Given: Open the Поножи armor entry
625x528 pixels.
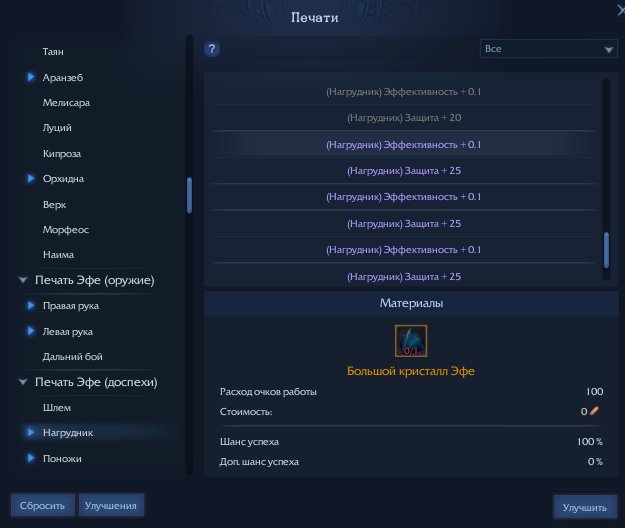Looking at the screenshot, I should [62, 458].
